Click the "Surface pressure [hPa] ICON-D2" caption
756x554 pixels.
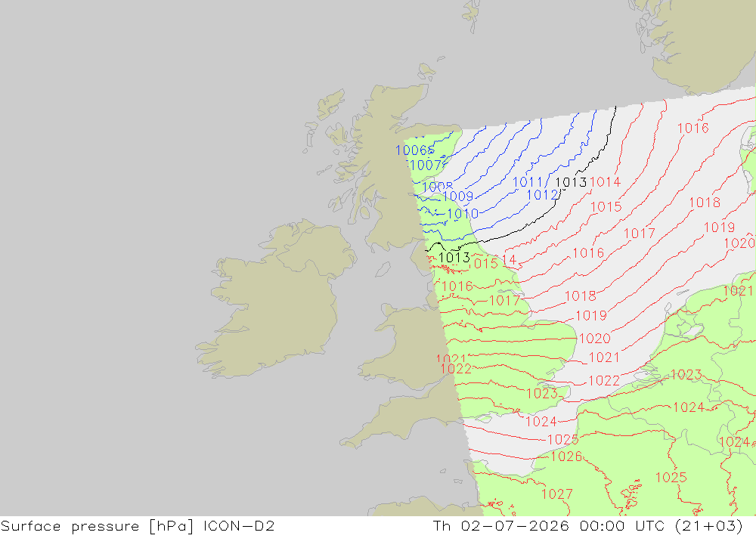pos(138,526)
